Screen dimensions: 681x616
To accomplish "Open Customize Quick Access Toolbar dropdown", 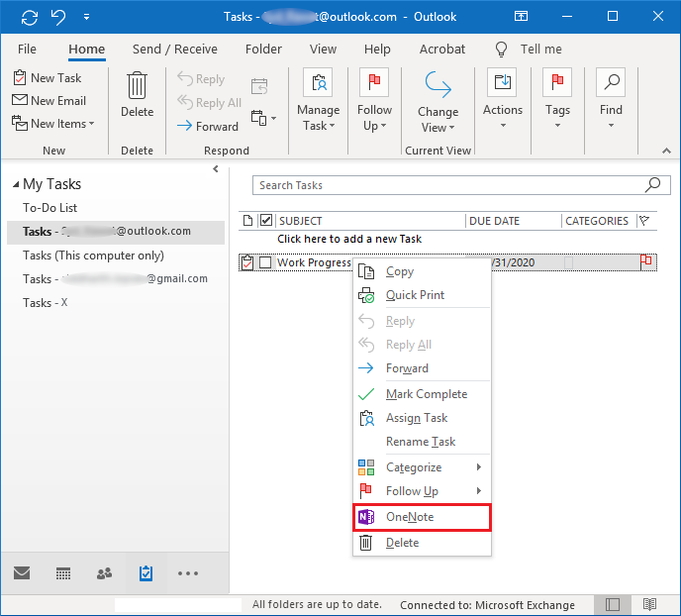I will [x=86, y=17].
